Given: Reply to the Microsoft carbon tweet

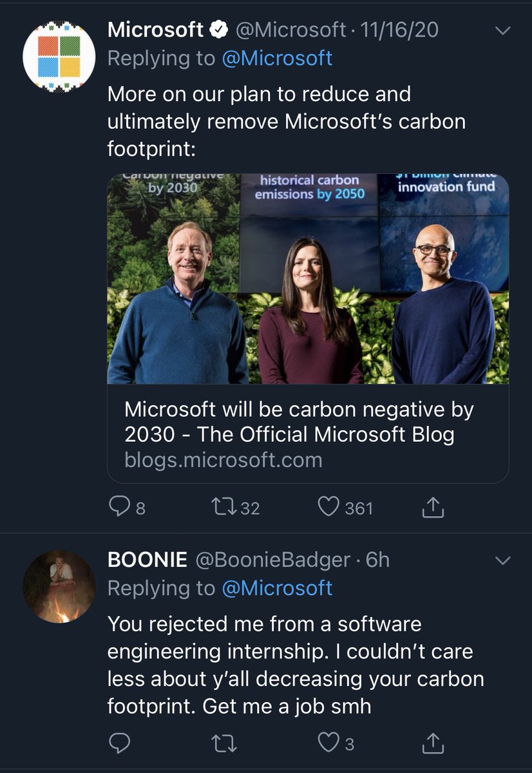Looking at the screenshot, I should pyautogui.click(x=119, y=508).
